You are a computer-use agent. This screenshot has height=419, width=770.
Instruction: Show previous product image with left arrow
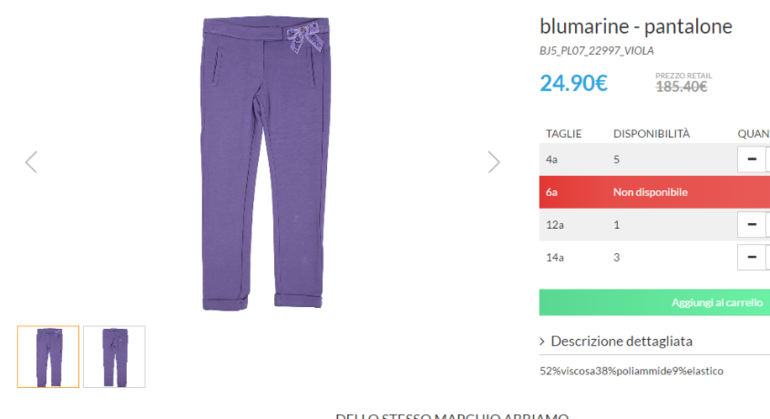(31, 162)
